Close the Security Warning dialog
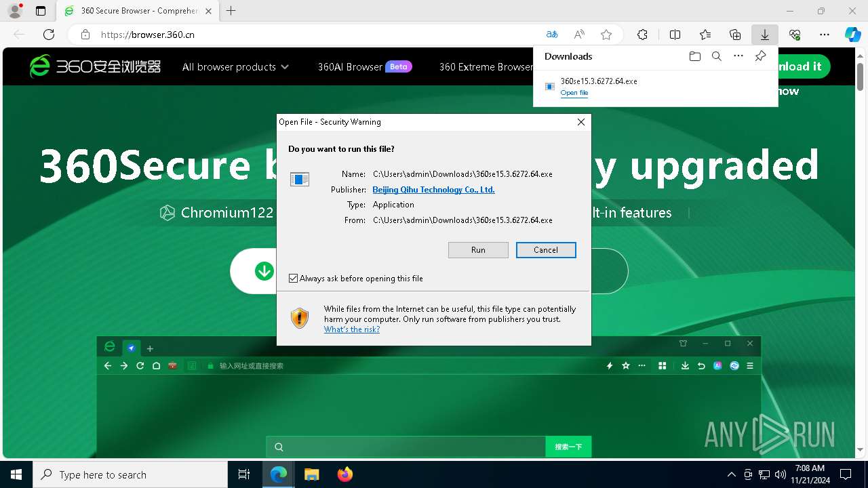Viewport: 868px width, 488px height. [580, 122]
